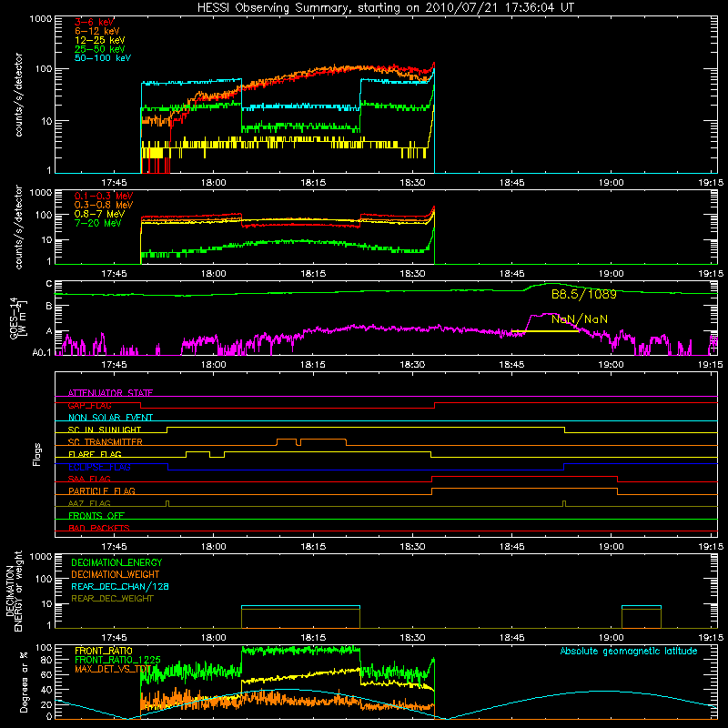728x728 pixels.
Task: Click the yellow FRONT_RATIO legend label
Action: 104,651
